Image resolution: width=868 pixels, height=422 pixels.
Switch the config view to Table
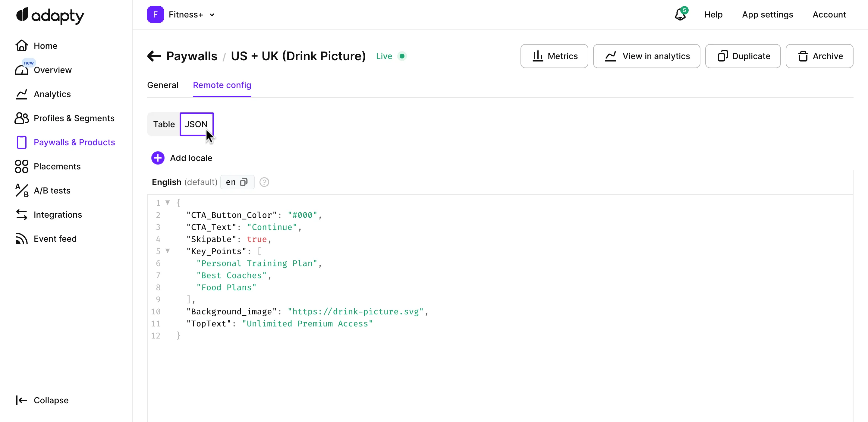(164, 124)
